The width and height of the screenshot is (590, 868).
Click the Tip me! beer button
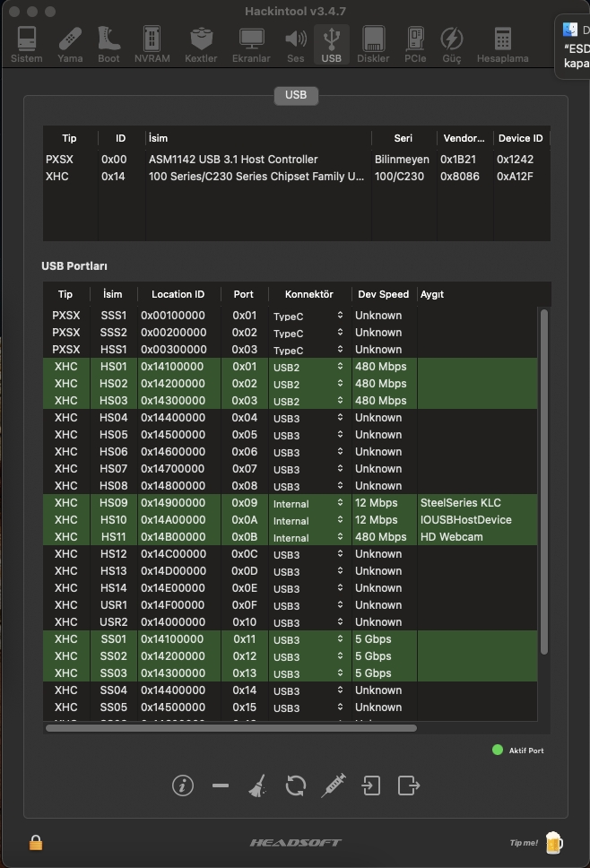(536, 842)
